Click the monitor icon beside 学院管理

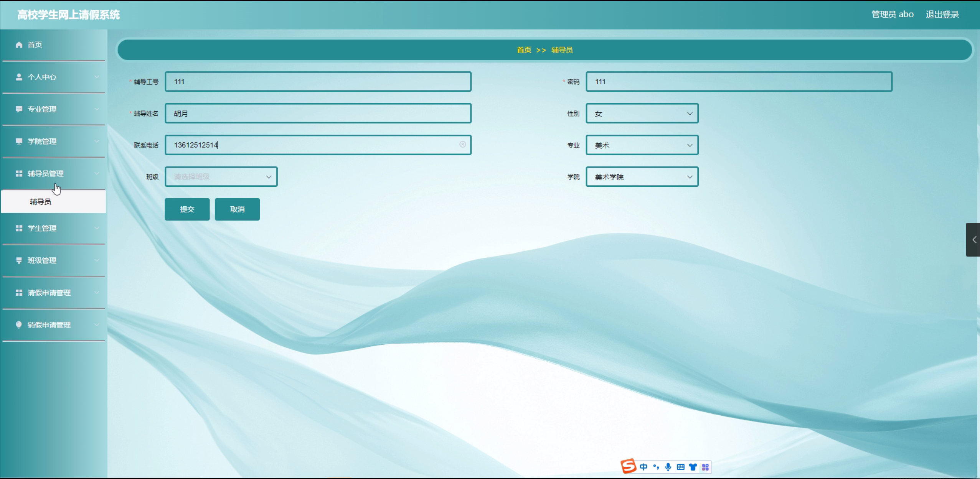tap(19, 142)
